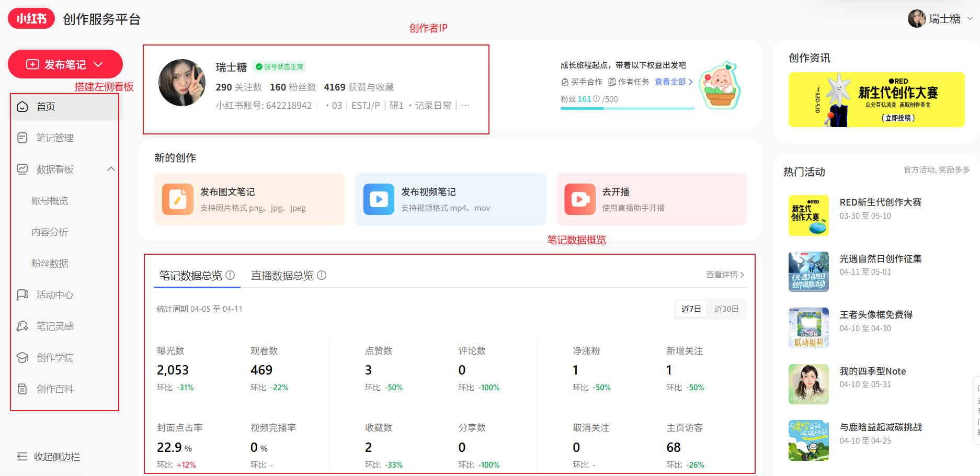The width and height of the screenshot is (980, 476).
Task: Open 内容分析 under 数据看板
Action: (50, 232)
